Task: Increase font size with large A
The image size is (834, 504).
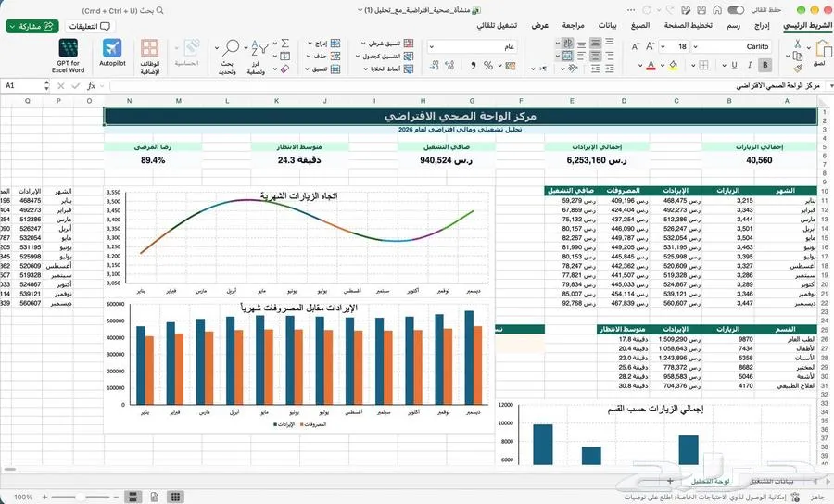Action: click(x=650, y=46)
